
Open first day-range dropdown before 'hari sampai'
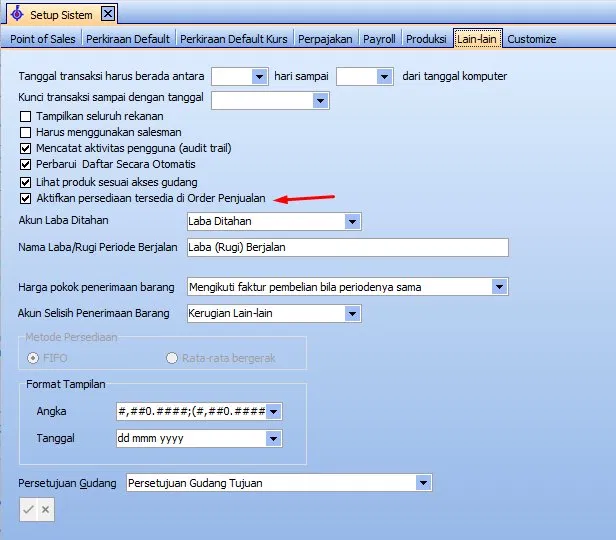(259, 77)
